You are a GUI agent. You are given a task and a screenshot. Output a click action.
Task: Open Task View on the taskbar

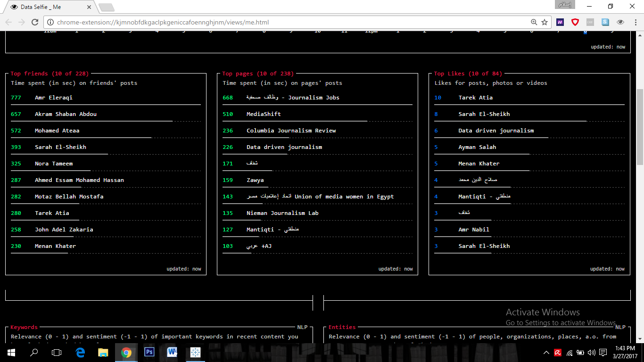coord(57,352)
